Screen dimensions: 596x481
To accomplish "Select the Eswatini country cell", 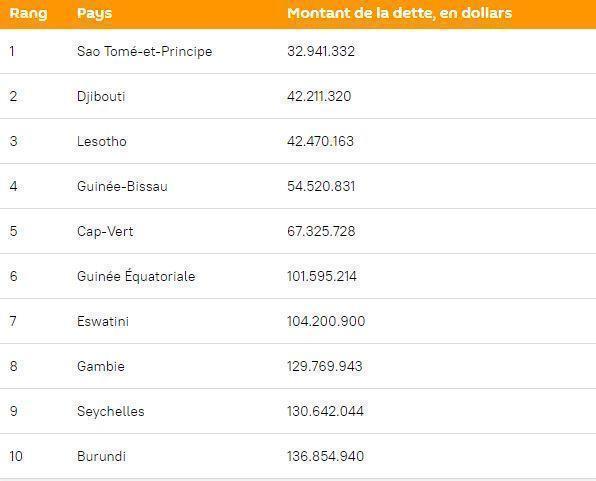I will coord(103,321).
